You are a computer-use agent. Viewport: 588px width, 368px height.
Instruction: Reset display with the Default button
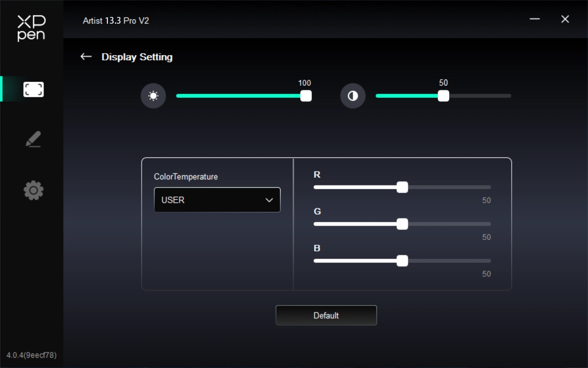326,316
